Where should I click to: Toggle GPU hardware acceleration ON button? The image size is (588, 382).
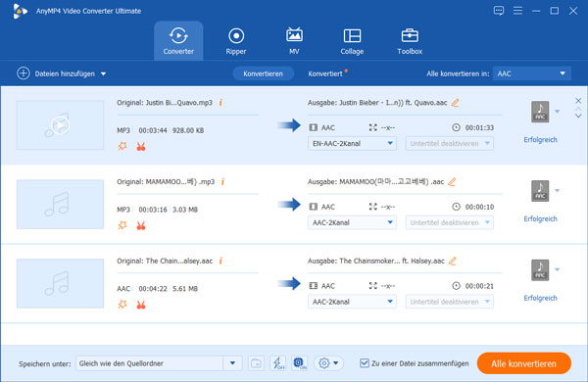pos(300,362)
